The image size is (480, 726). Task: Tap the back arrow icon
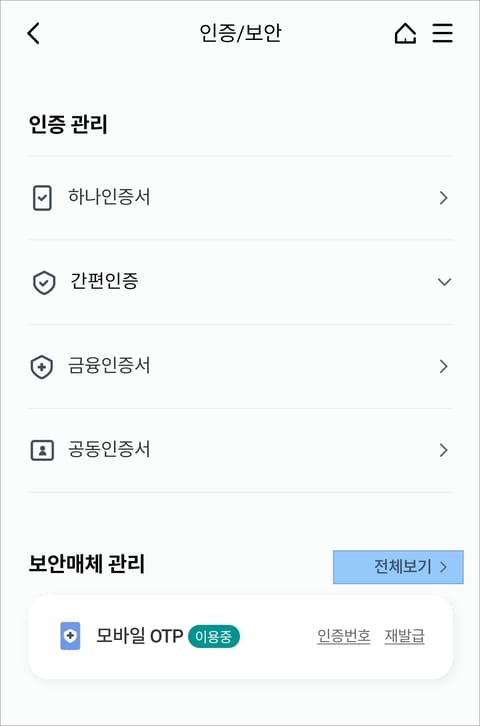tap(34, 33)
